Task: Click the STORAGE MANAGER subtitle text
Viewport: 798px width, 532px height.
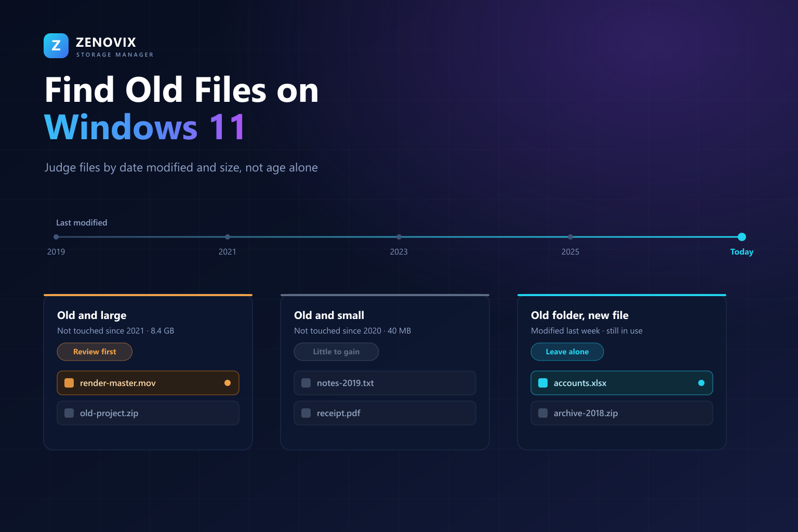Action: [x=115, y=55]
